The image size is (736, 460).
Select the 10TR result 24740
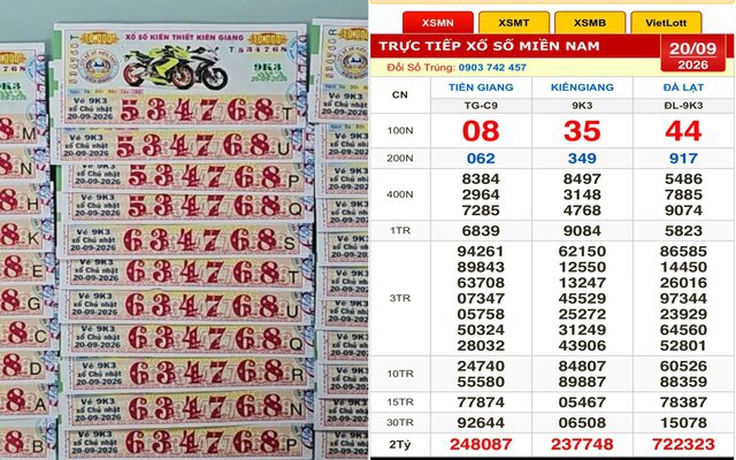click(481, 366)
